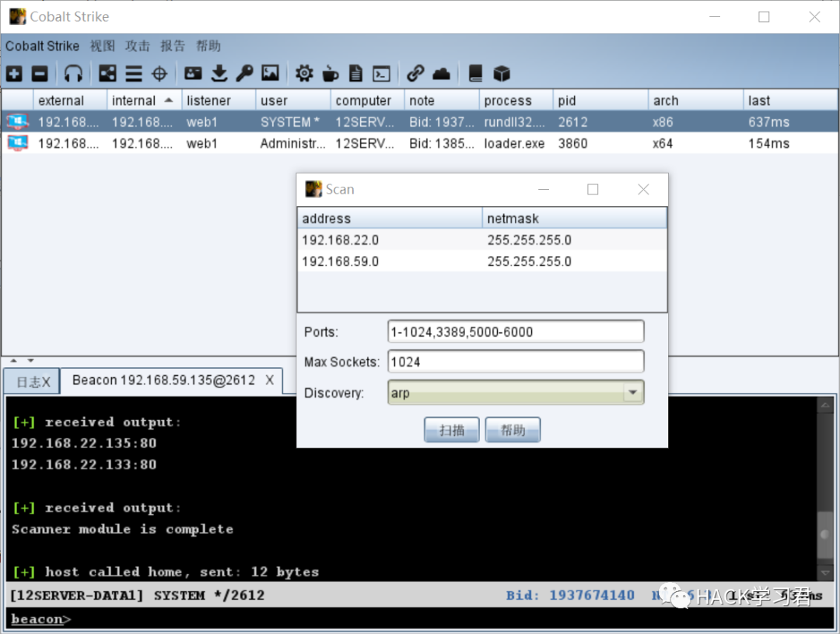Open Credentials ID card icon

pyautogui.click(x=193, y=73)
